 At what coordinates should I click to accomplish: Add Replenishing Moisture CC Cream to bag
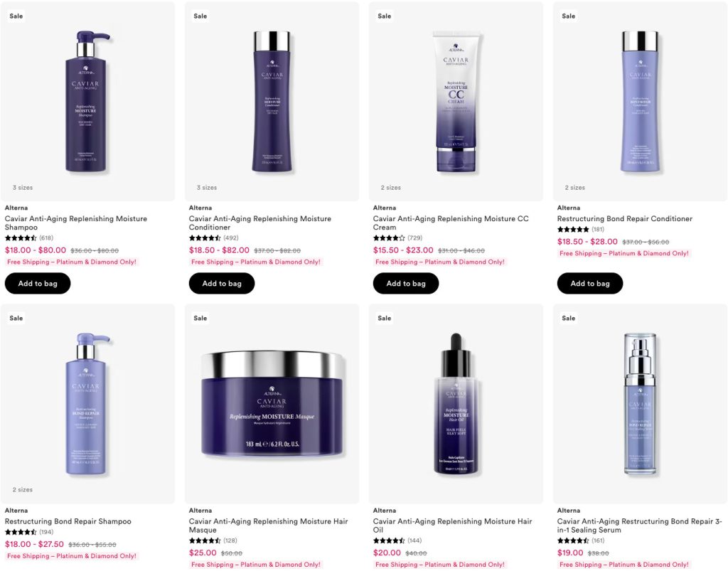click(406, 283)
